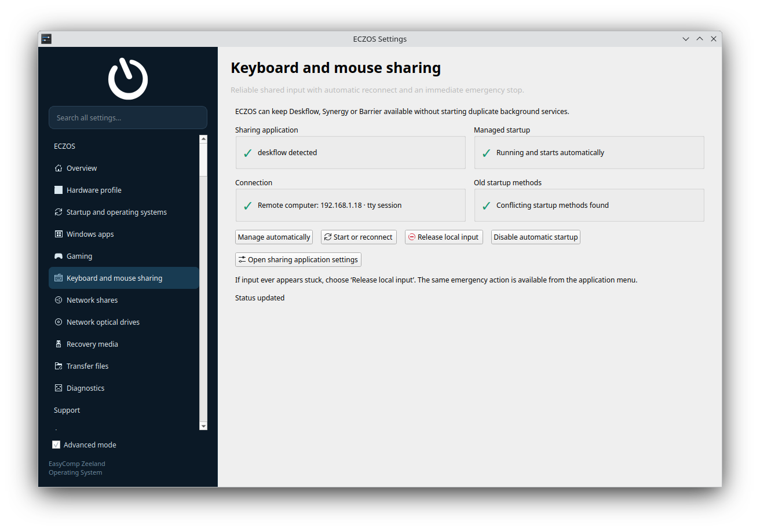Click the Diagnostics icon in sidebar
This screenshot has height=532, width=760.
point(59,388)
